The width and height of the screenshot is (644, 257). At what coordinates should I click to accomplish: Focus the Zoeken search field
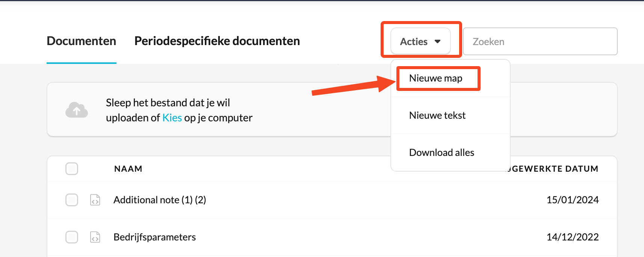tap(540, 41)
